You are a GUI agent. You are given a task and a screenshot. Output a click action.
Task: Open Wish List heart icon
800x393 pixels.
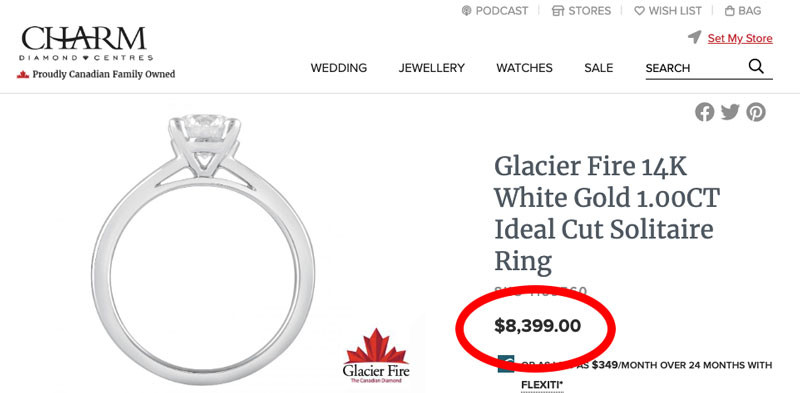point(639,11)
